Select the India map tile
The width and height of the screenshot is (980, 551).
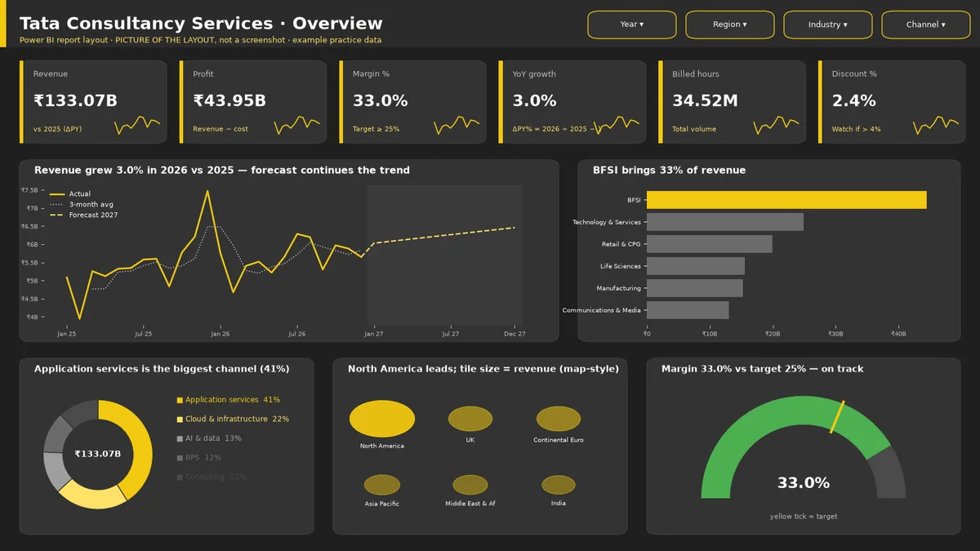pos(559,485)
